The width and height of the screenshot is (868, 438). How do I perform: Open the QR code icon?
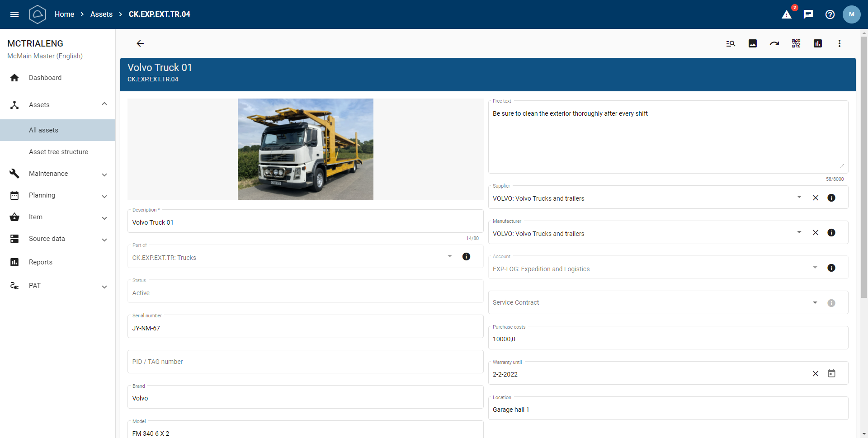coord(796,43)
